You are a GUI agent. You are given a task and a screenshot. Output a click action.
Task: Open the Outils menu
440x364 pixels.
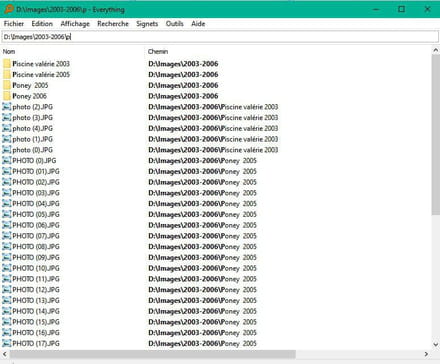174,24
